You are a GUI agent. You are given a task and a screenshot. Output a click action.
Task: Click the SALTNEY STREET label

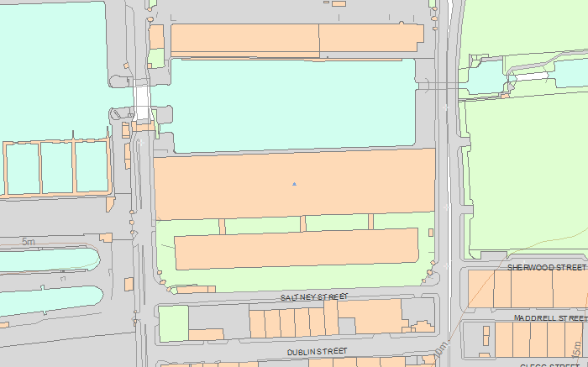pyautogui.click(x=314, y=297)
